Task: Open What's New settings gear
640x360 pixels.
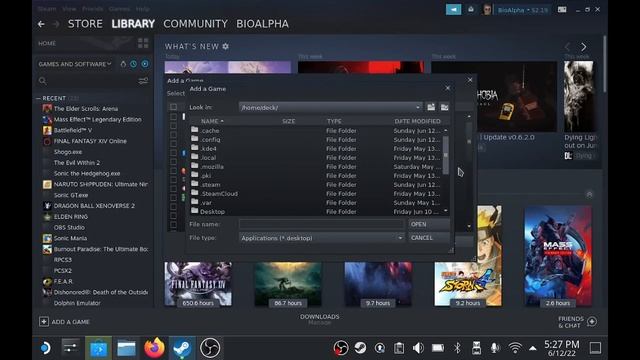Action: pyautogui.click(x=226, y=47)
